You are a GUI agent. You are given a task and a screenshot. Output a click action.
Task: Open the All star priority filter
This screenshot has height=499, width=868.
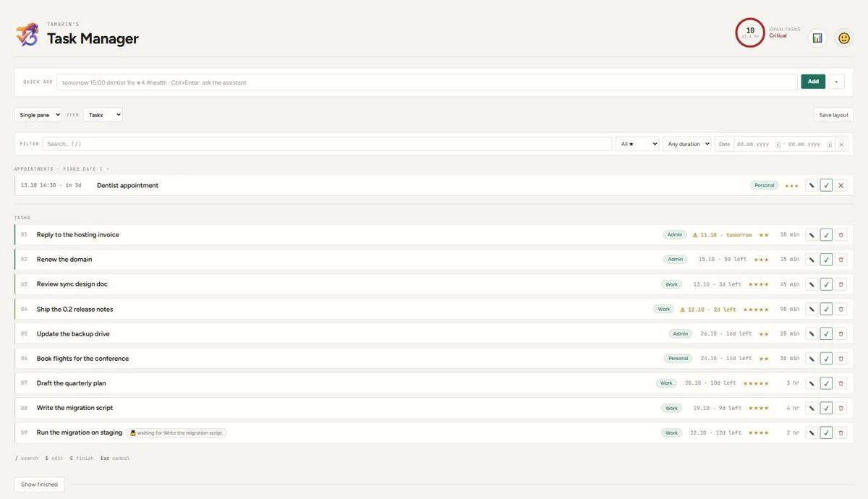click(x=637, y=144)
